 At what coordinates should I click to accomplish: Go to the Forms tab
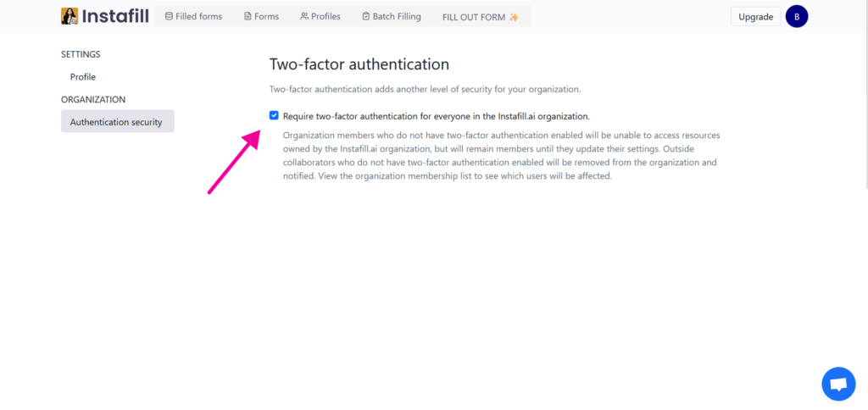[x=261, y=17]
